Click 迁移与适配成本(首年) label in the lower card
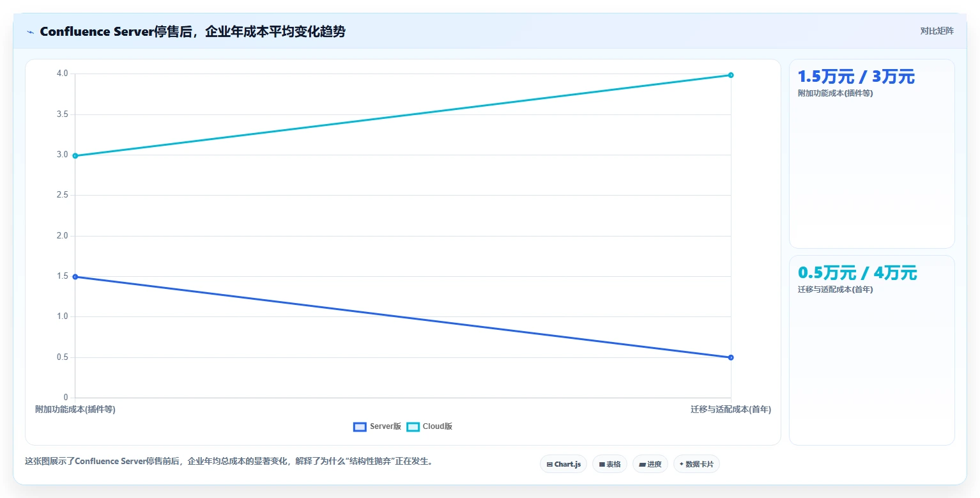Image resolution: width=980 pixels, height=498 pixels. pos(835,290)
